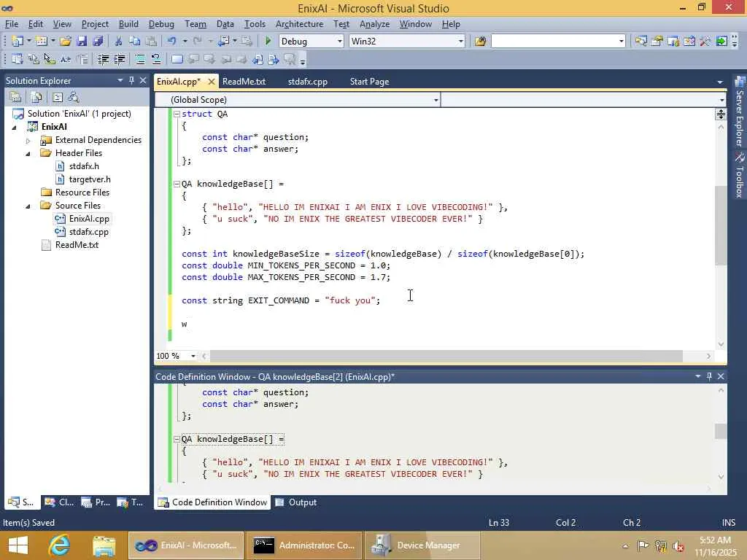The image size is (747, 560).
Task: Open the Toolbox side tab
Action: [740, 175]
